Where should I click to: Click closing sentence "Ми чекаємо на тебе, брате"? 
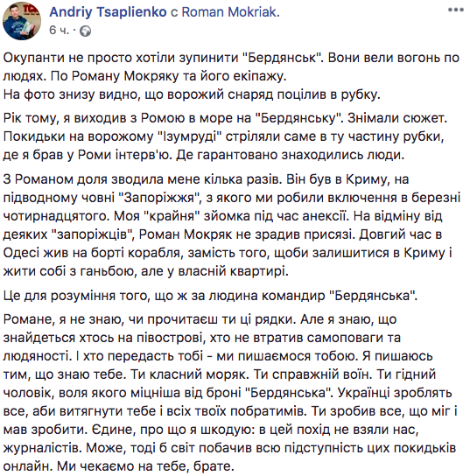(x=146, y=466)
